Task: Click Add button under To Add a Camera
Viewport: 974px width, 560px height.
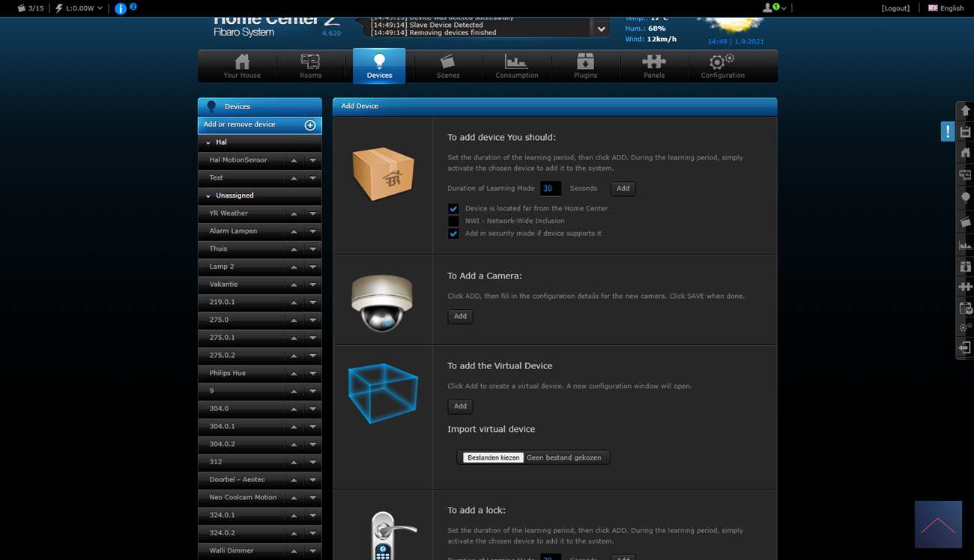Action: 460,317
